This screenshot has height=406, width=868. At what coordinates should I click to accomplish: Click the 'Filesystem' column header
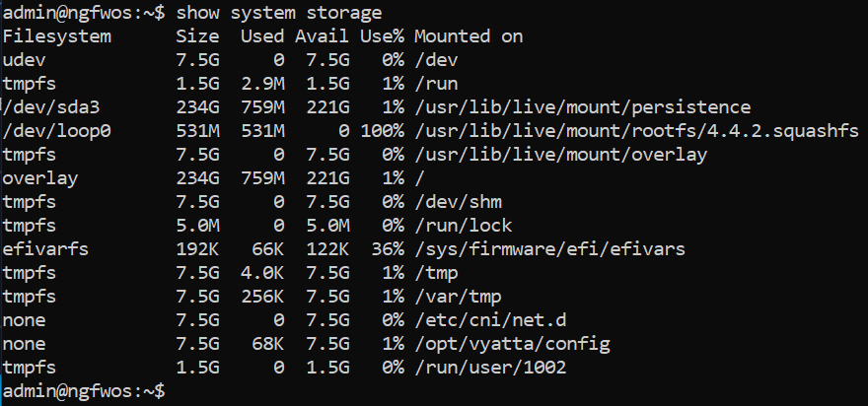(57, 36)
